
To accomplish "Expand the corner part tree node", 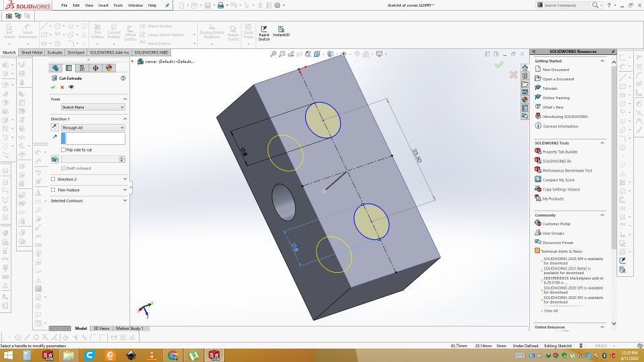I will click(132, 62).
